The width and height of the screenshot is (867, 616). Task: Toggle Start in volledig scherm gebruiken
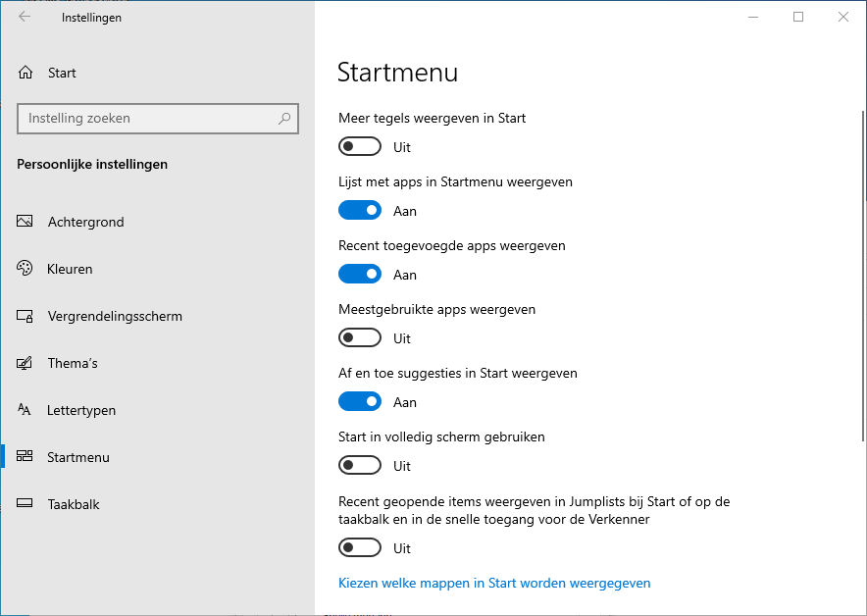[359, 466]
